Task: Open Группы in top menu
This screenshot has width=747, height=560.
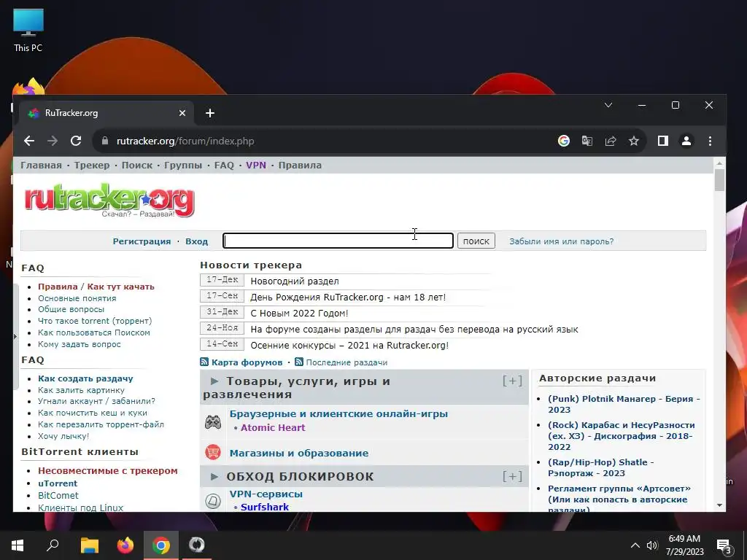Action: click(183, 166)
